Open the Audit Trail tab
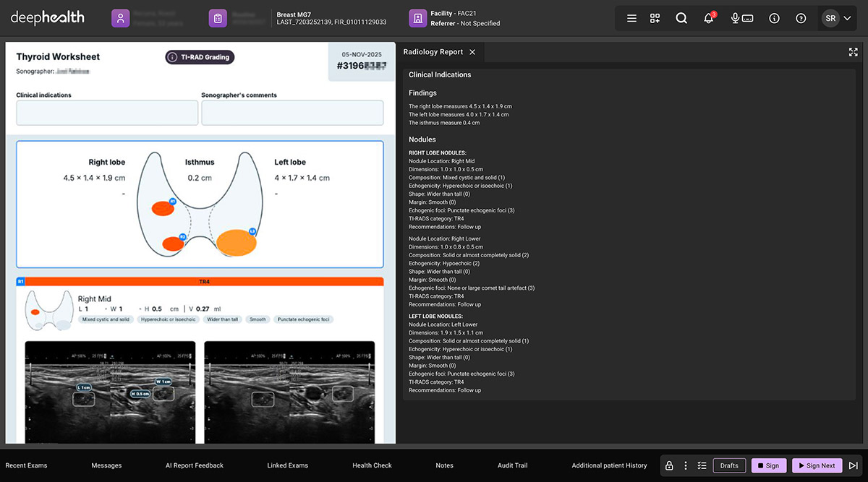The height and width of the screenshot is (482, 868). point(512,465)
